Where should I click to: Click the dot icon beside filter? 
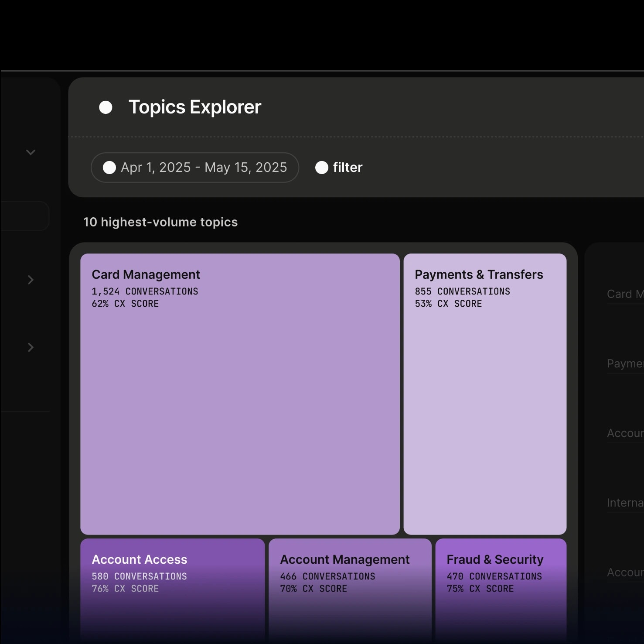coord(322,168)
